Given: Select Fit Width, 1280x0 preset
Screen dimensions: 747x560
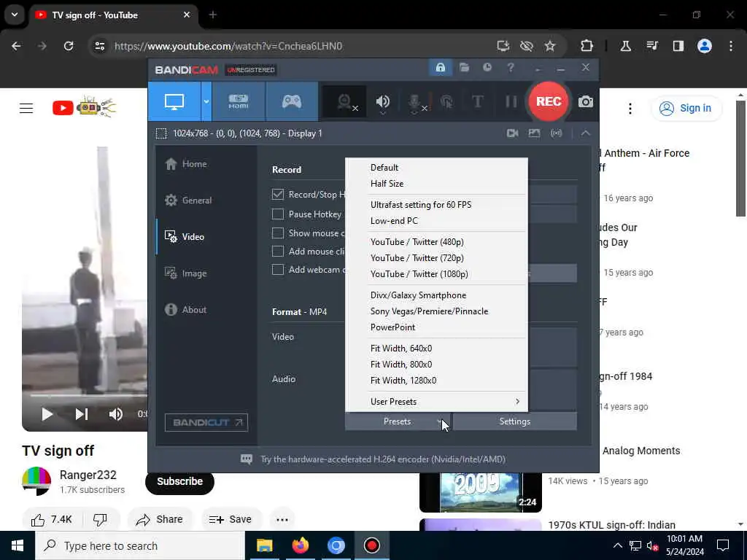Looking at the screenshot, I should [x=437, y=381].
